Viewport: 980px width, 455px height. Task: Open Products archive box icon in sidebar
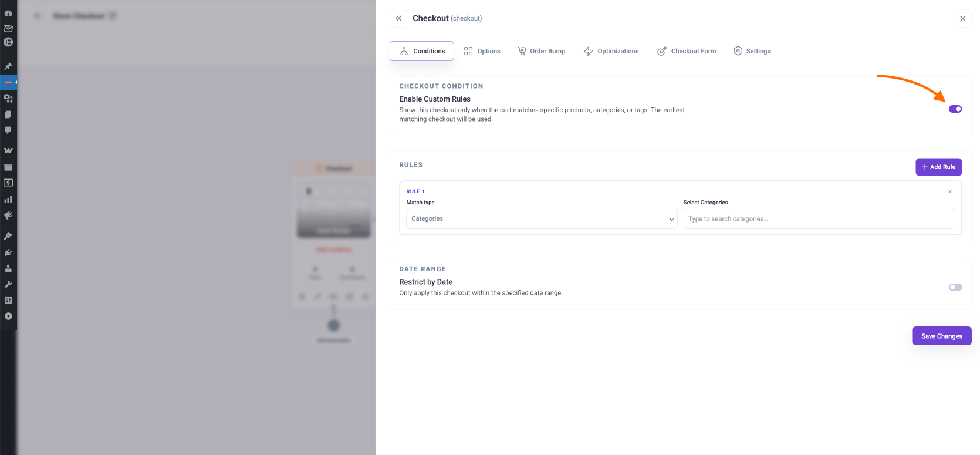pyautogui.click(x=8, y=167)
